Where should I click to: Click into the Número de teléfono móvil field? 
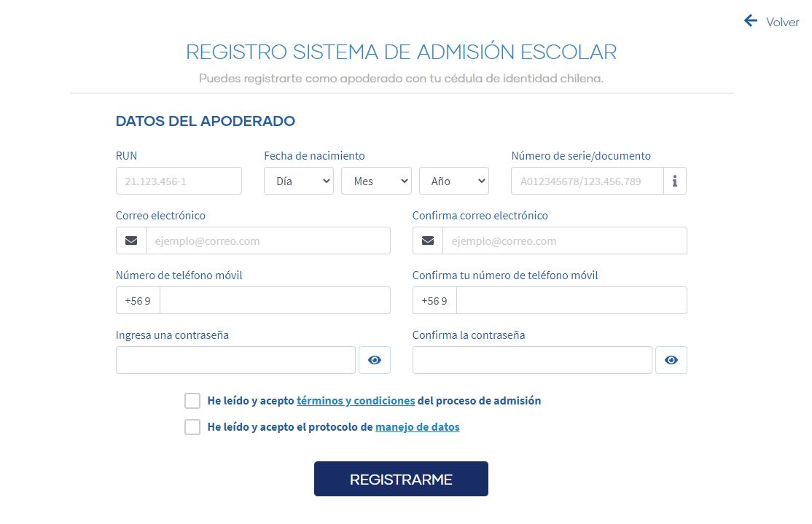click(x=275, y=300)
